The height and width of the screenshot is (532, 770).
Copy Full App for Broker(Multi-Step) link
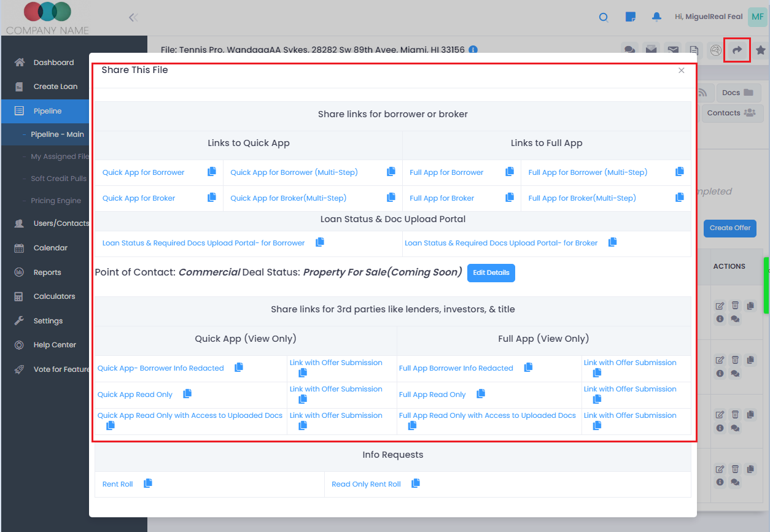(x=680, y=198)
